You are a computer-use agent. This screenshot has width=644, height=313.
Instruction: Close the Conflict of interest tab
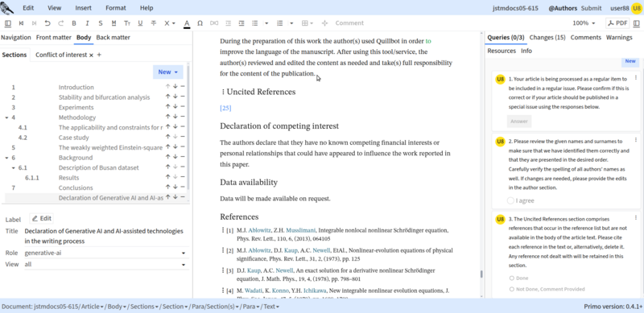[x=91, y=55]
